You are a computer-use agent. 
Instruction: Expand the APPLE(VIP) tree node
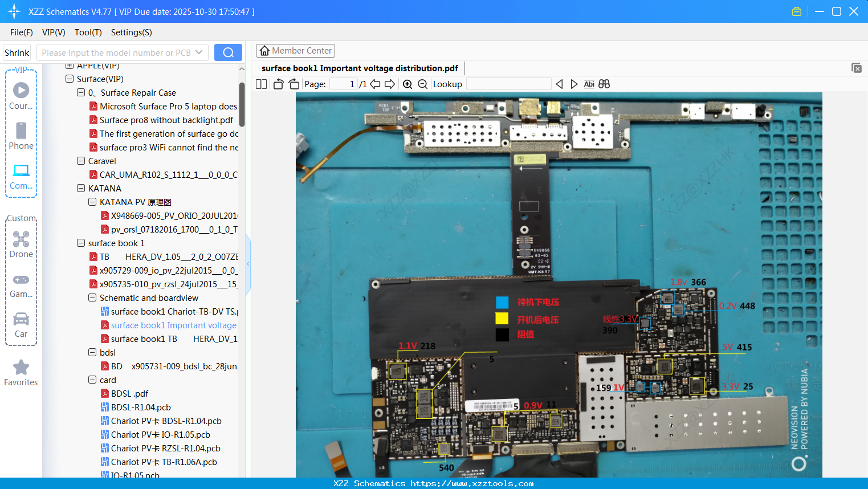point(70,66)
